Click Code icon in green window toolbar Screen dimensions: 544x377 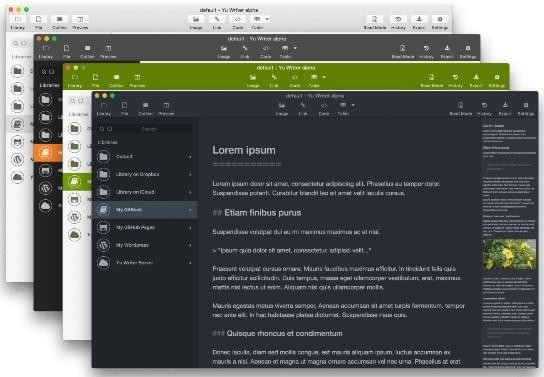click(295, 77)
